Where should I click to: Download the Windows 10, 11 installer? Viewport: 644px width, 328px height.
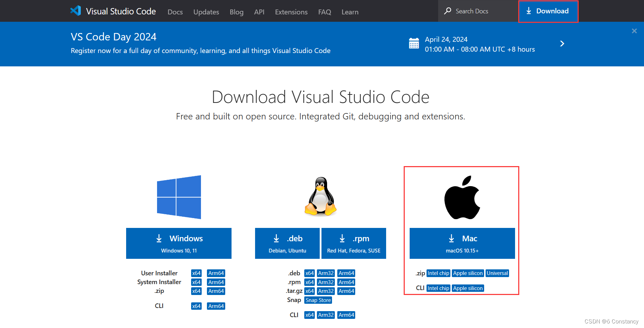point(179,243)
